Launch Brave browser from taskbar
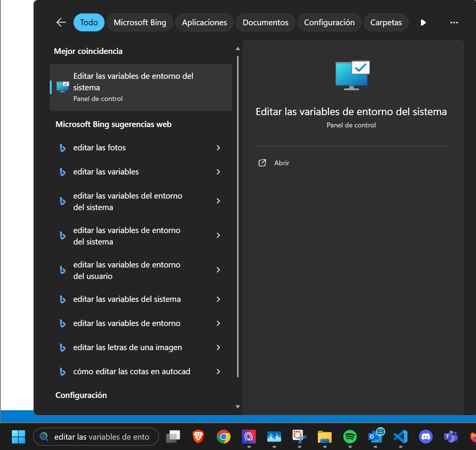This screenshot has height=450, width=476. pyautogui.click(x=198, y=437)
